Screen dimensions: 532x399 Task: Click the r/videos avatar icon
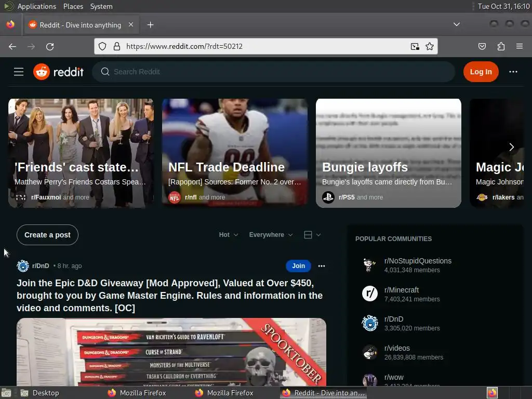pos(369,352)
